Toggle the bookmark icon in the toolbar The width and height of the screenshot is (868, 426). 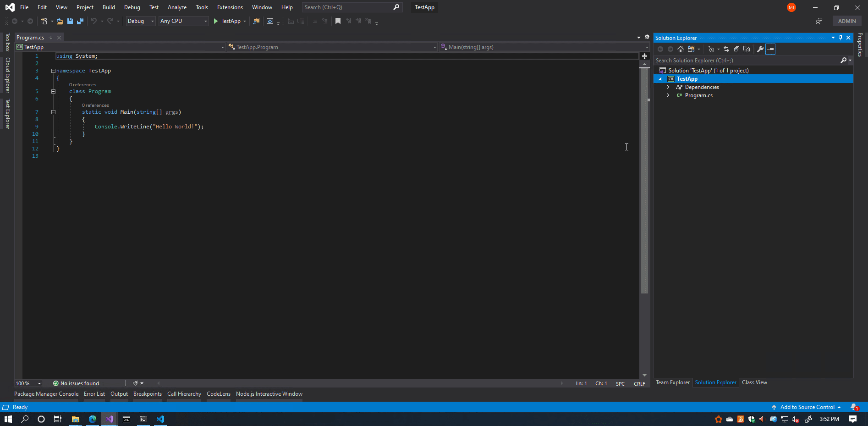[x=338, y=21]
